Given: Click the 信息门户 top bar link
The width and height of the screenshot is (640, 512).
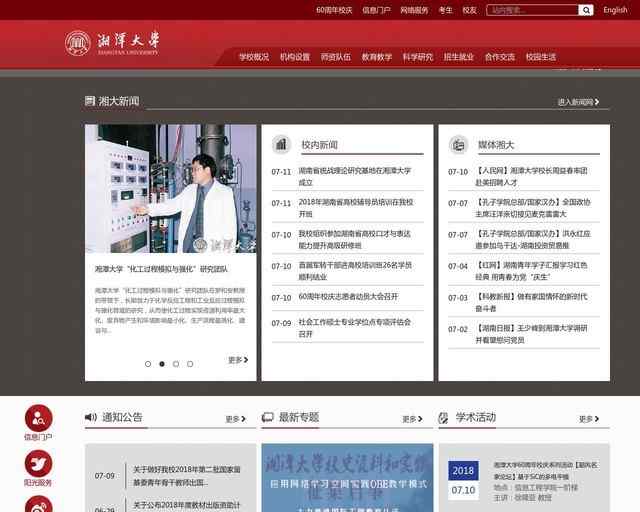Looking at the screenshot, I should coord(376,10).
